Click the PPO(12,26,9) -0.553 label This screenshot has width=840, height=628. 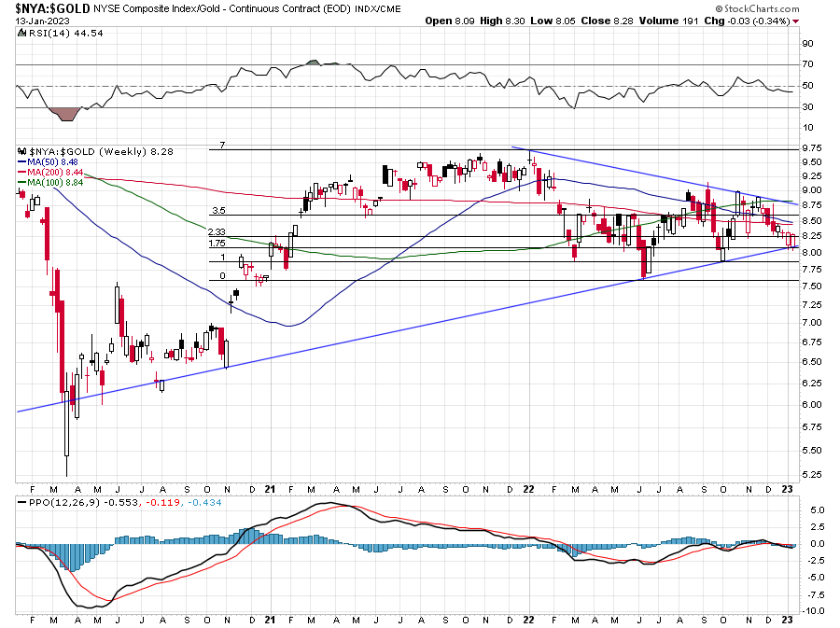pyautogui.click(x=84, y=502)
